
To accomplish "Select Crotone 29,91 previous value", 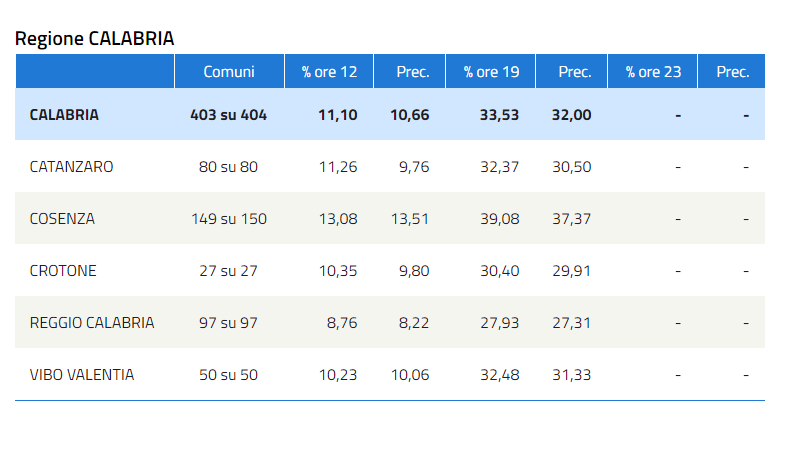I will pos(572,271).
